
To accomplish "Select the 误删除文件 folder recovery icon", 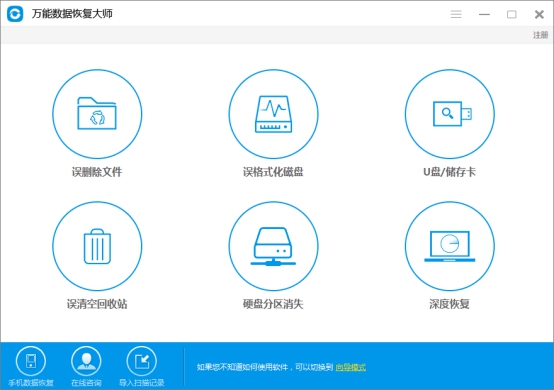I will 97,114.
